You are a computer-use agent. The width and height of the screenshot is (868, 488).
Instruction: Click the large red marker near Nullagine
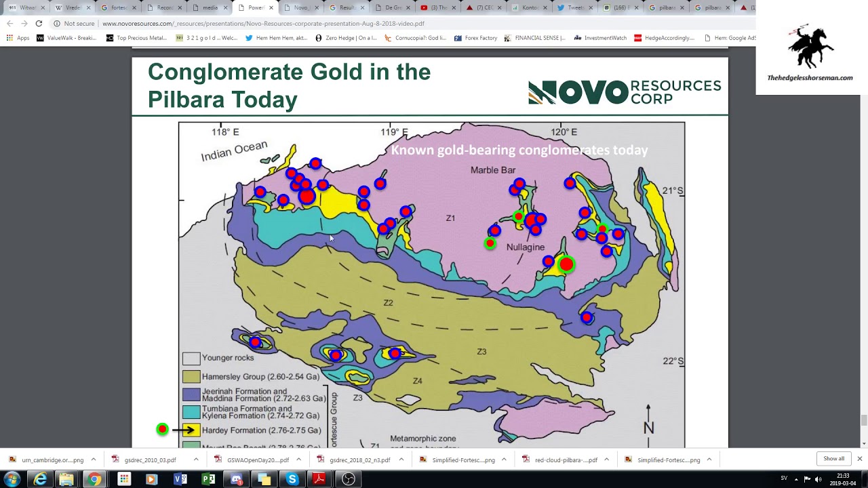566,264
